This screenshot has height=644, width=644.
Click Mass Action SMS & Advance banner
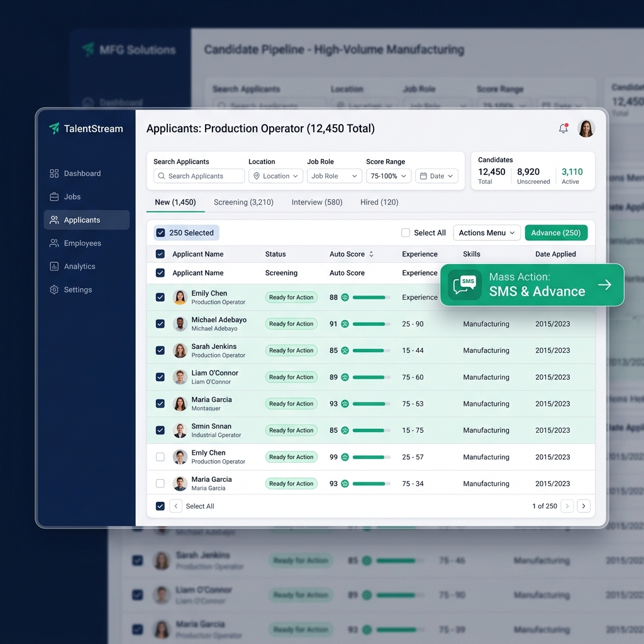click(532, 285)
